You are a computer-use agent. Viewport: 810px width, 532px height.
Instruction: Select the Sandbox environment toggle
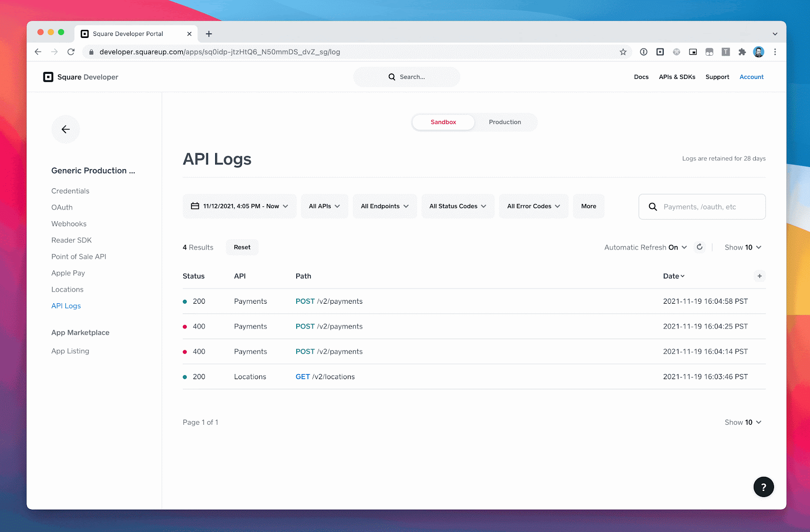[x=443, y=122]
